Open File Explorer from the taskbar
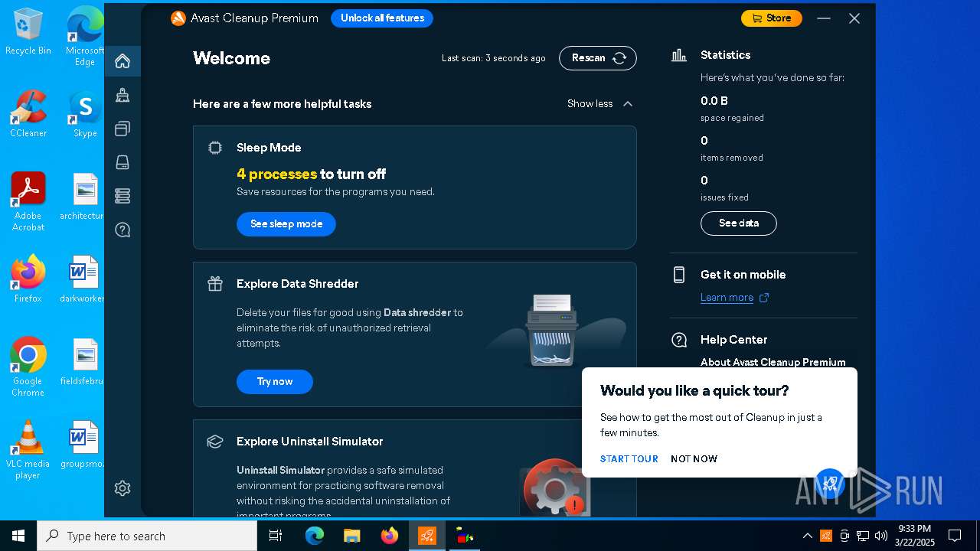This screenshot has width=980, height=551. pos(351,536)
